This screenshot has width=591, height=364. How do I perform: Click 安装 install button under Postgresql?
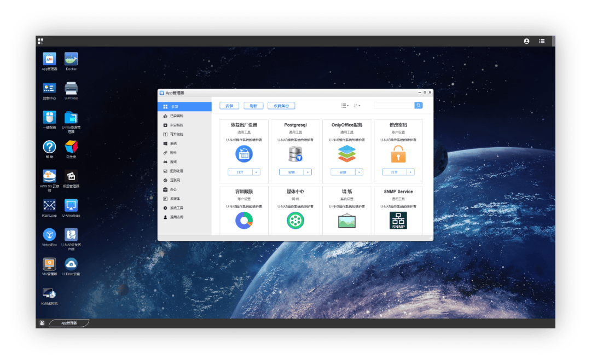[291, 172]
